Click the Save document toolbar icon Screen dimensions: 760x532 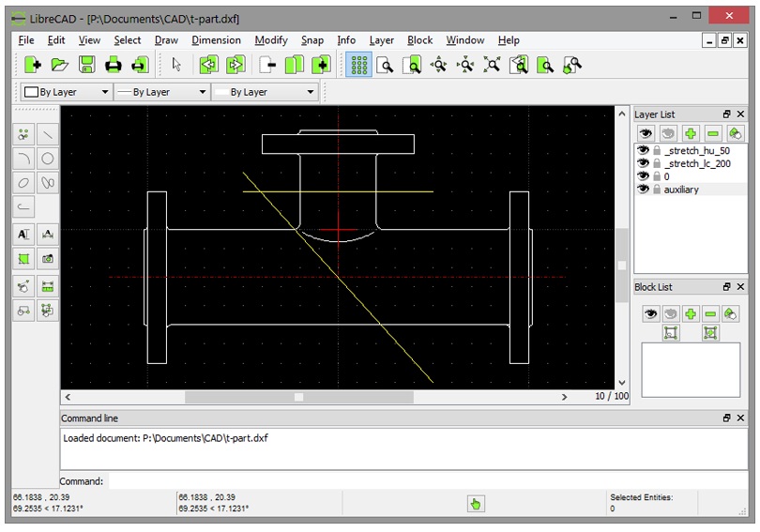[x=86, y=65]
